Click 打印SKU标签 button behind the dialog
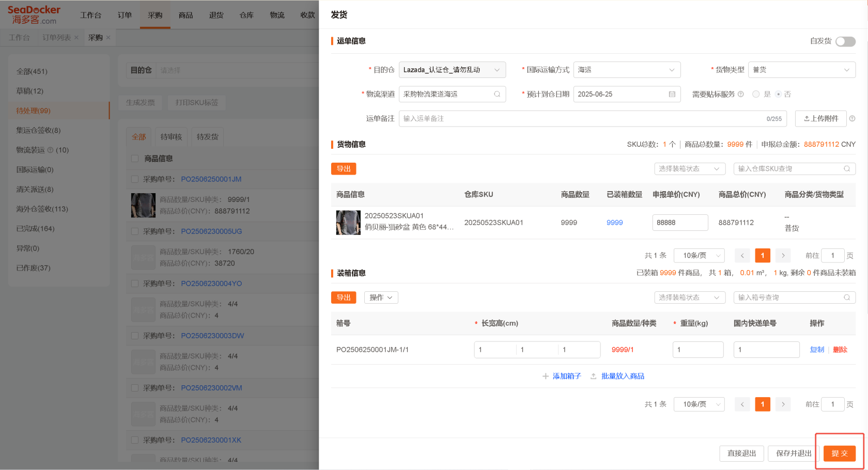Viewport: 868px width, 470px height. (196, 103)
